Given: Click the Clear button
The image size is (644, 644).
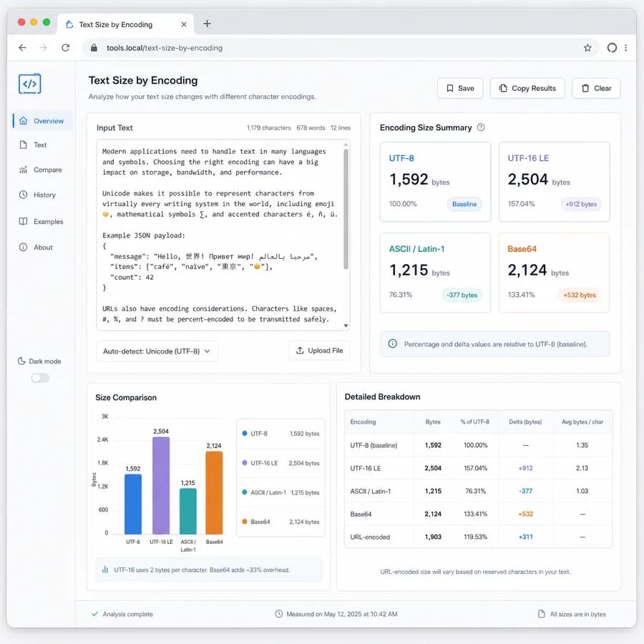Looking at the screenshot, I should pos(596,88).
